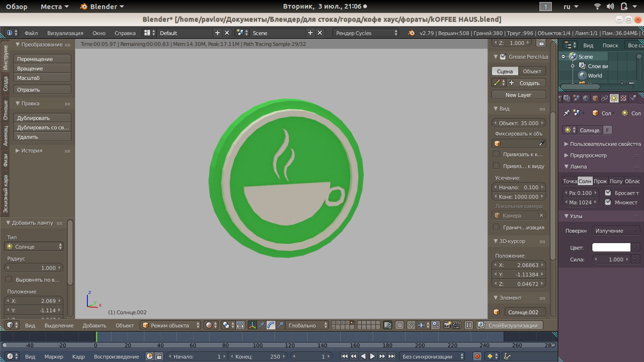Play the animation forward

pos(372,356)
